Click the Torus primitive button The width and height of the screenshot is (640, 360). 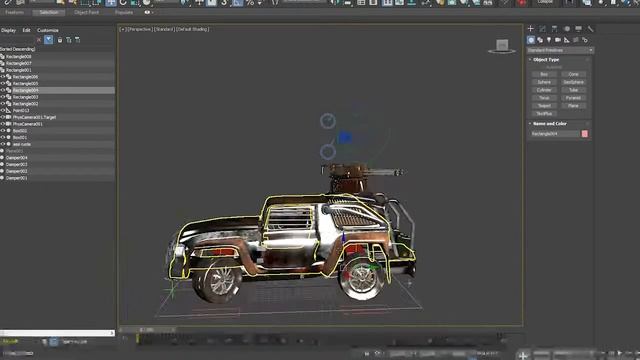[x=544, y=98]
